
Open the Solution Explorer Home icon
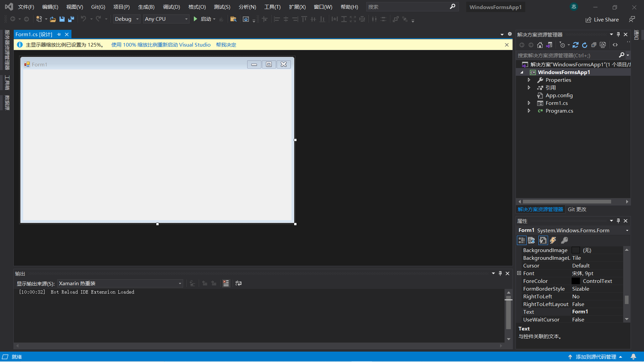point(540,45)
